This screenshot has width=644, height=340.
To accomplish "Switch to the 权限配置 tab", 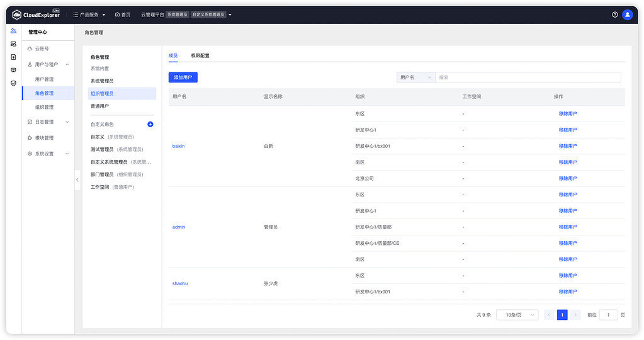I will tap(200, 56).
